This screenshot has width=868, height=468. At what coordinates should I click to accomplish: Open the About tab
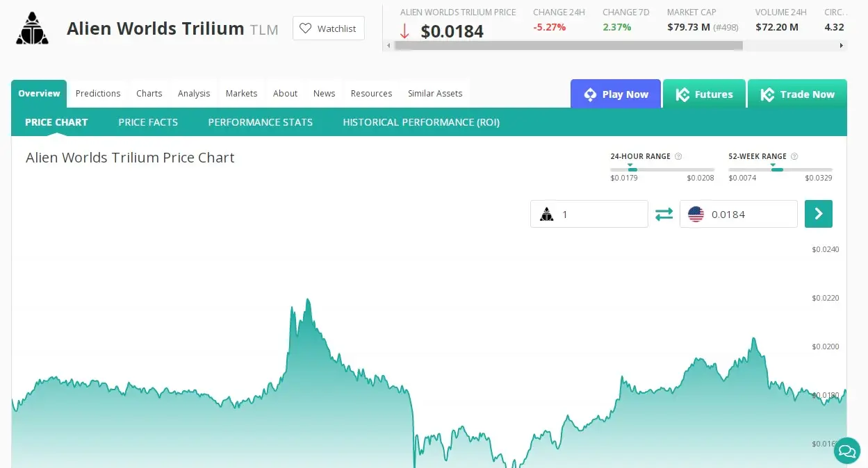coord(285,94)
